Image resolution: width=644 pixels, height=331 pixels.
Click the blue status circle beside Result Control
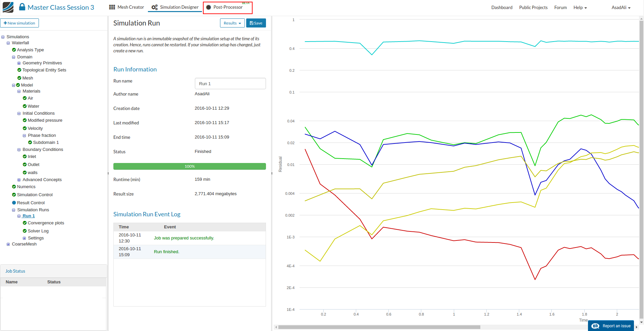point(14,203)
